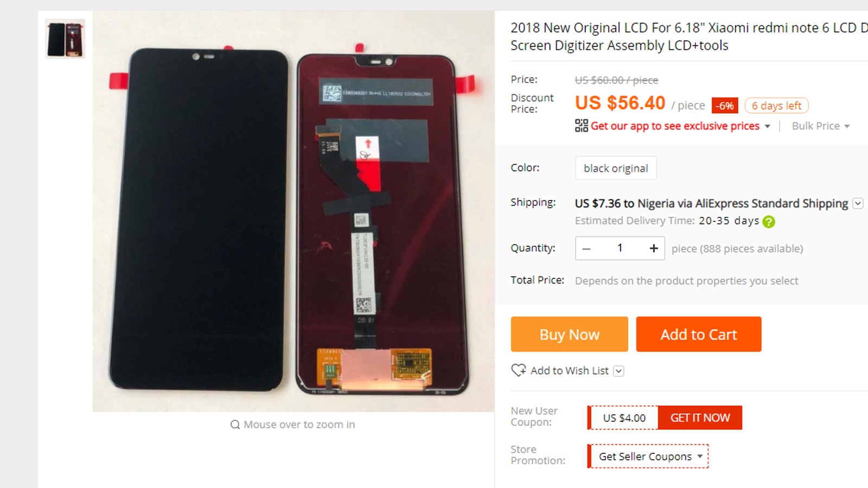Decrease quantity with the minus button
Image resolution: width=868 pixels, height=488 pixels.
(x=586, y=248)
